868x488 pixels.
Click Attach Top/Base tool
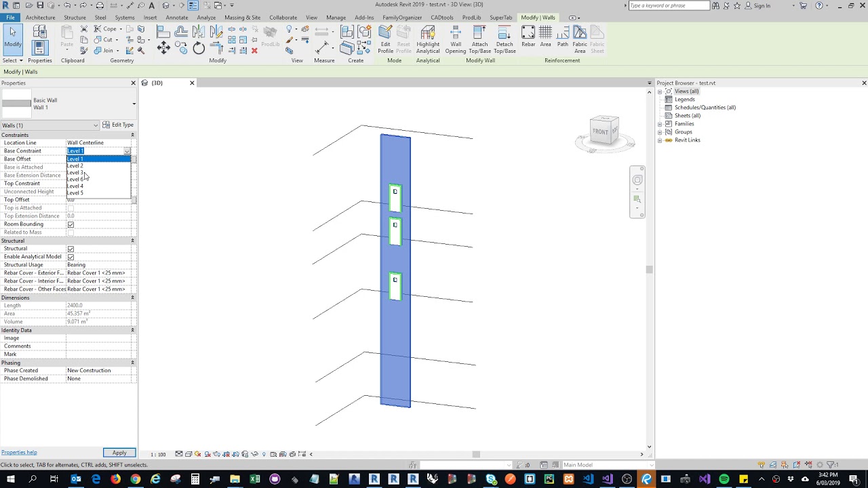[x=479, y=40]
